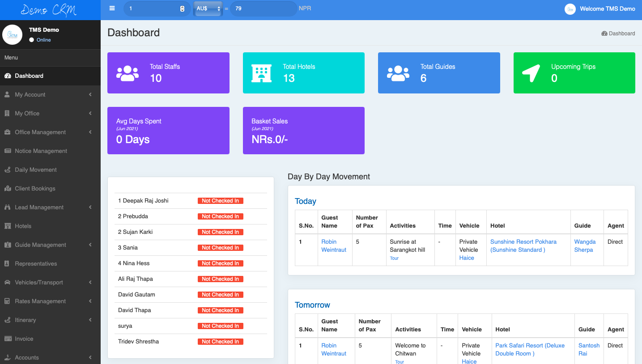The image size is (642, 364).
Task: Click the Representatives contact icon
Action: point(7,264)
